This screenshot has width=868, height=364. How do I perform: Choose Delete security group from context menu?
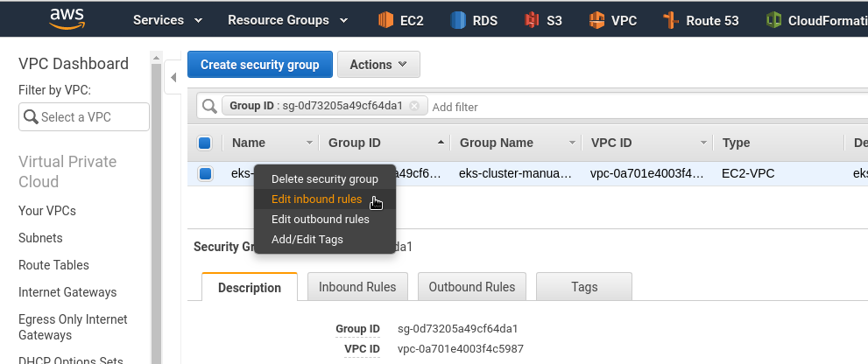[324, 179]
